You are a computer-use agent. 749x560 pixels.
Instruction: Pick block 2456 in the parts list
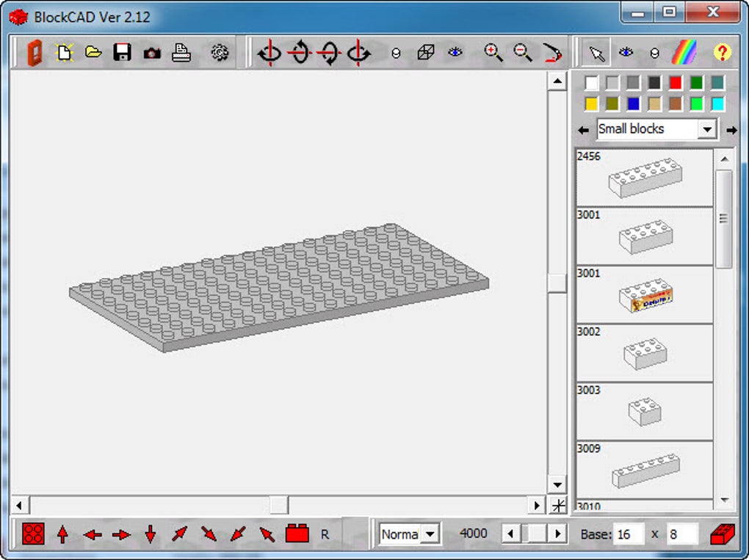[644, 177]
